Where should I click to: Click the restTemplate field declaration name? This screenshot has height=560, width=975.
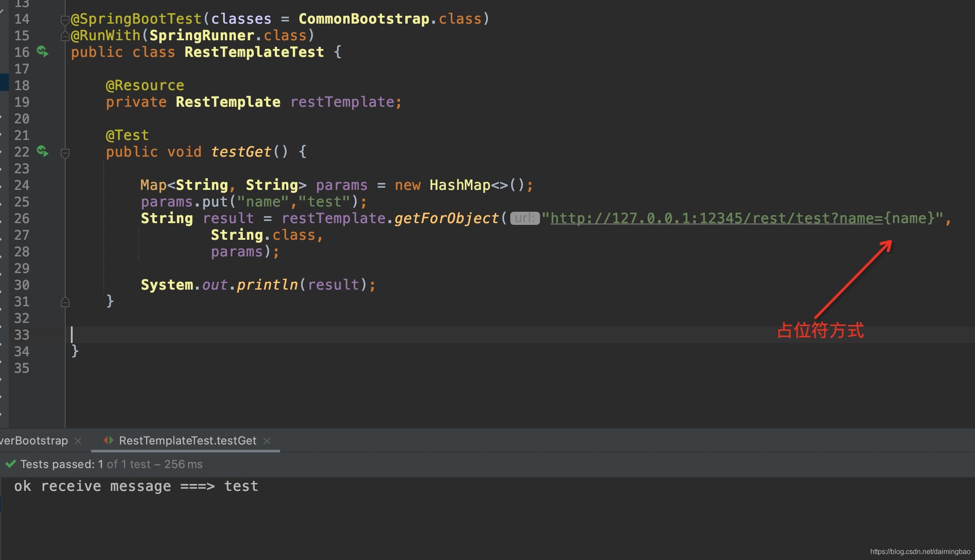tap(342, 102)
